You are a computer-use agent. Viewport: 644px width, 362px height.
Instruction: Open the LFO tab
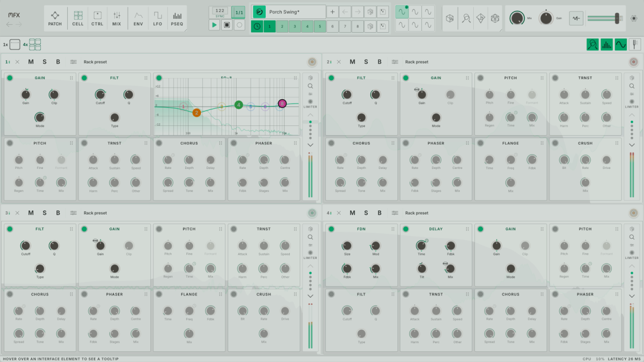[157, 18]
